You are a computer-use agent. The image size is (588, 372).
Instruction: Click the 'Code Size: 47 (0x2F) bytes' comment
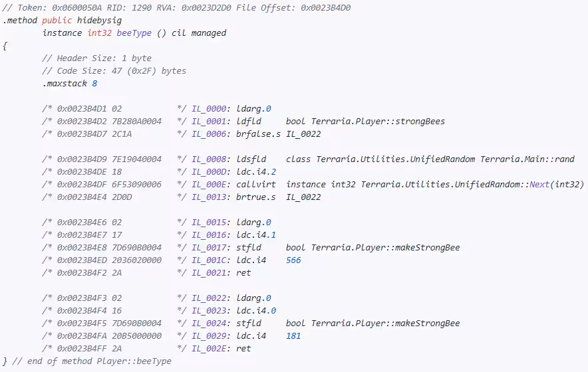coord(114,71)
